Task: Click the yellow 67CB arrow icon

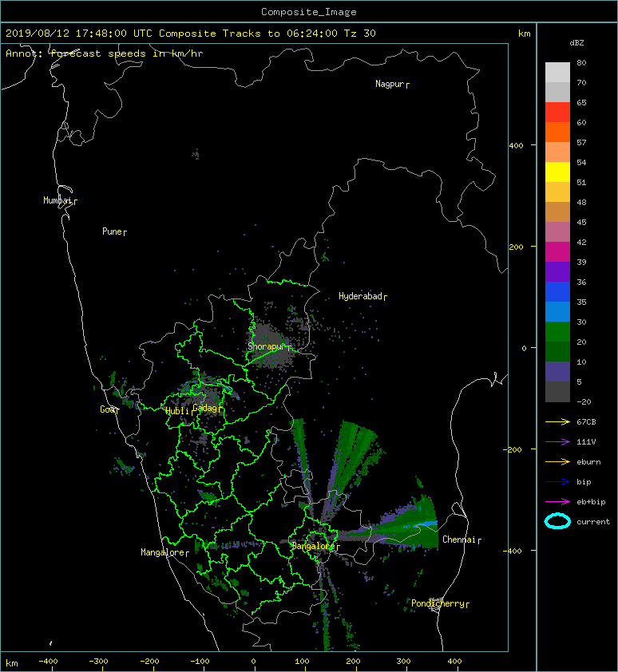Action: point(557,421)
